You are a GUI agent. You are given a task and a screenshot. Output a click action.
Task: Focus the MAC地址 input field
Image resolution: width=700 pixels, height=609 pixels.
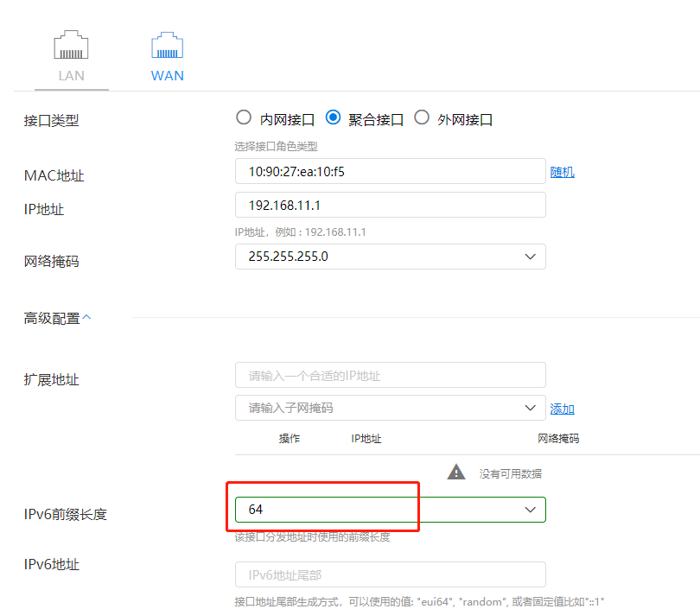click(x=390, y=171)
